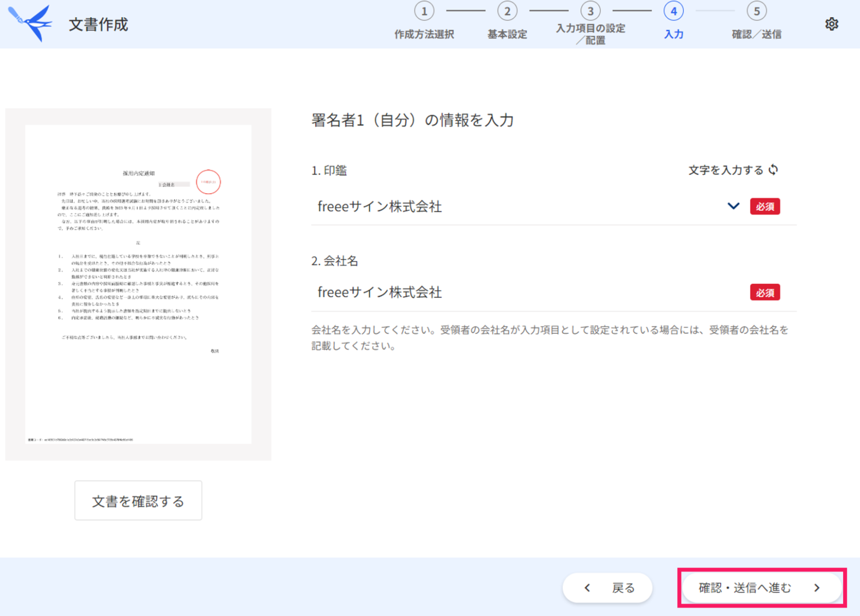Screen dimensions: 860x616
Task: Open the settings gear icon
Action: click(x=831, y=24)
